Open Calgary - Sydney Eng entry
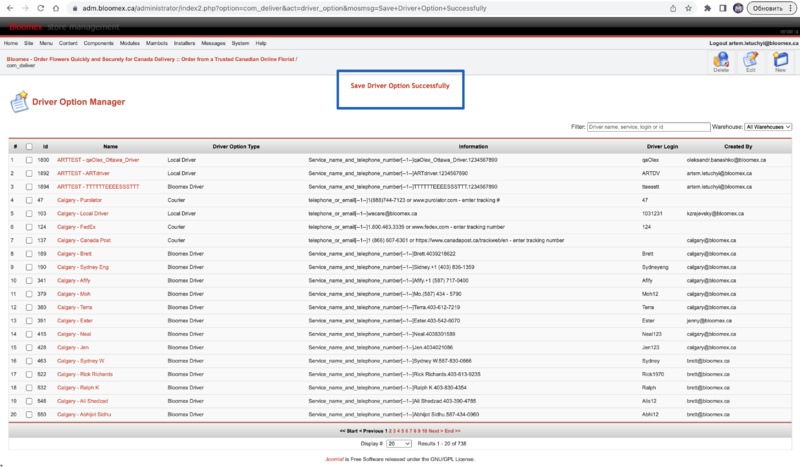The width and height of the screenshot is (800, 467). coord(83,267)
